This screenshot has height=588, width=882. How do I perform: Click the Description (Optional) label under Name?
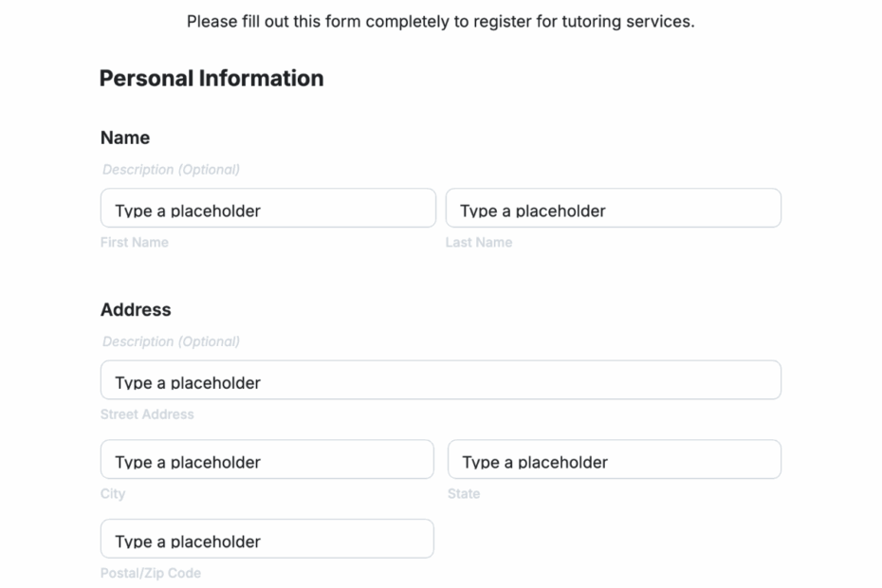[x=171, y=169]
